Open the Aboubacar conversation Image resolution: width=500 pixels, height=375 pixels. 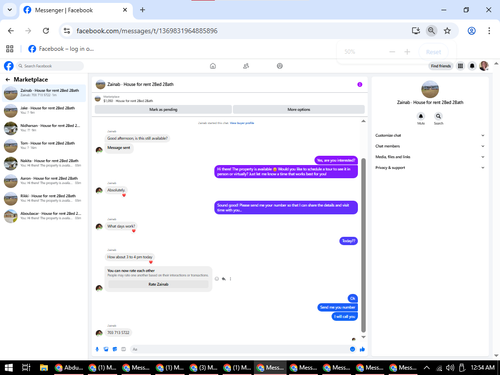pos(44,216)
